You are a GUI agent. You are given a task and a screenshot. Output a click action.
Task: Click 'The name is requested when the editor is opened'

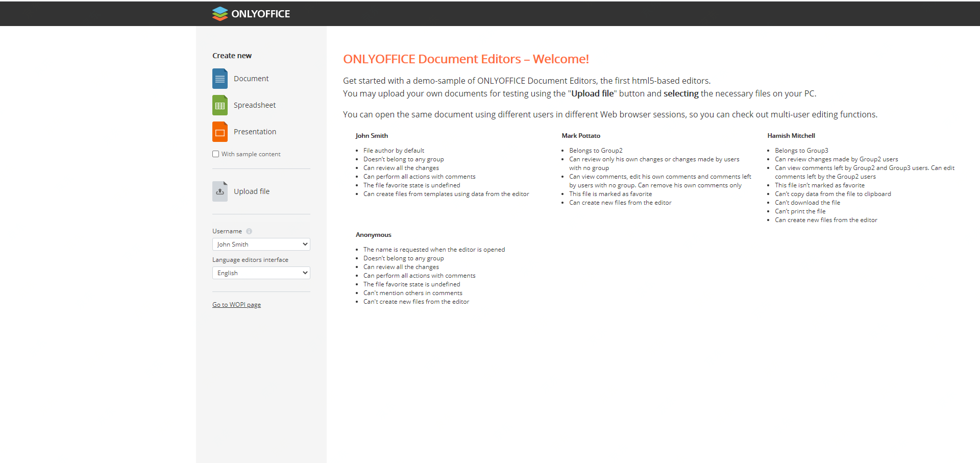click(x=434, y=250)
